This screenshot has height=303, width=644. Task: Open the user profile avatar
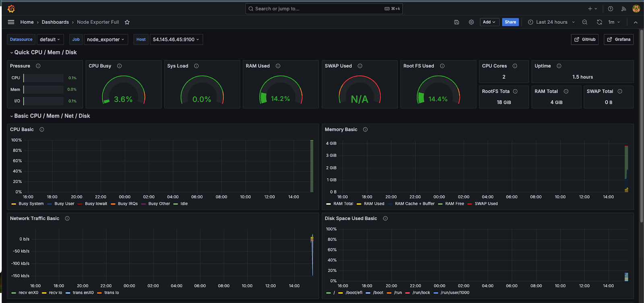pos(636,8)
